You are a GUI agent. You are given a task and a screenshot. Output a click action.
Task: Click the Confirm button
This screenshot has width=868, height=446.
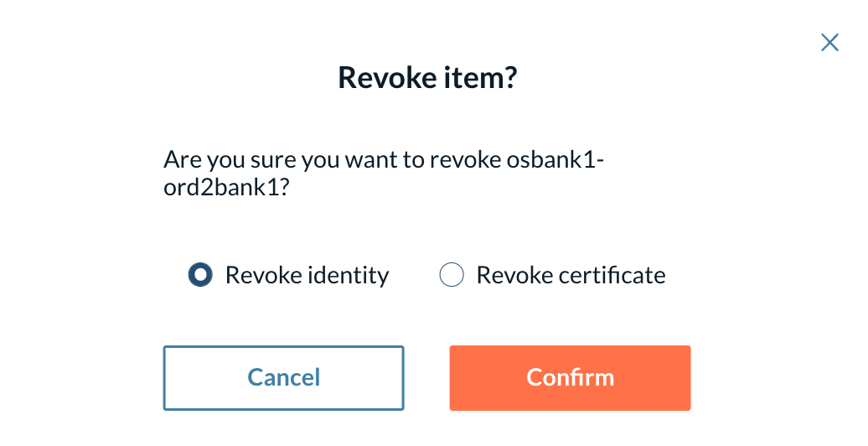pyautogui.click(x=570, y=378)
